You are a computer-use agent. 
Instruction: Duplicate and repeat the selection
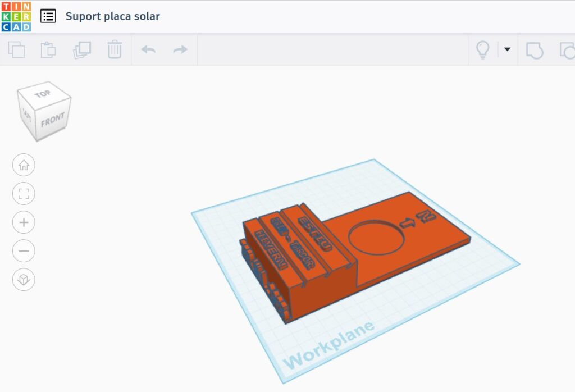pos(82,50)
